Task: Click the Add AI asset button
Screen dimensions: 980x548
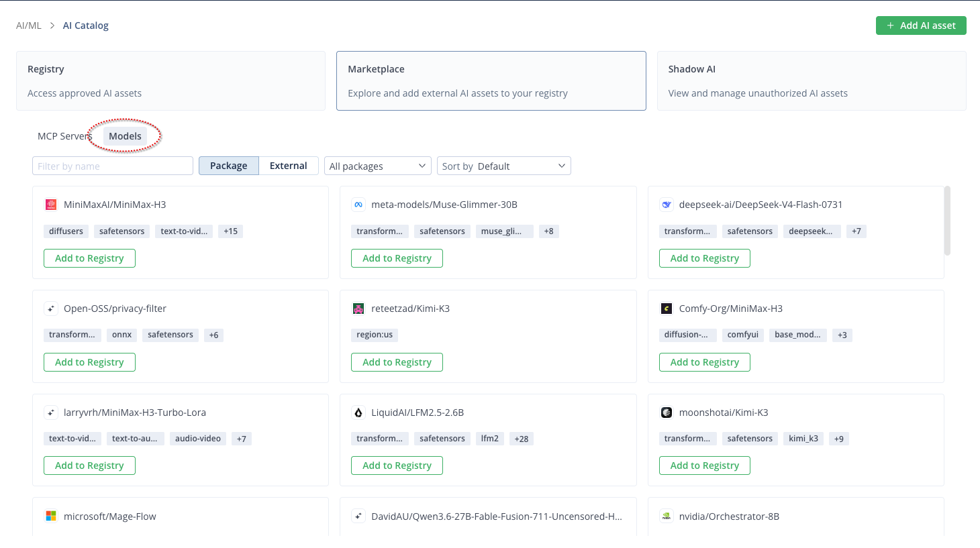Action: click(x=921, y=25)
